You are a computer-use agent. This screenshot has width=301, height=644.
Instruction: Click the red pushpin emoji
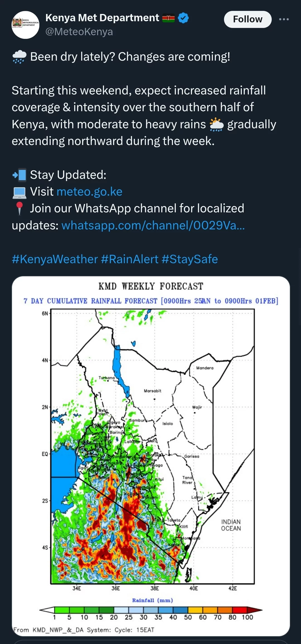pos(19,208)
